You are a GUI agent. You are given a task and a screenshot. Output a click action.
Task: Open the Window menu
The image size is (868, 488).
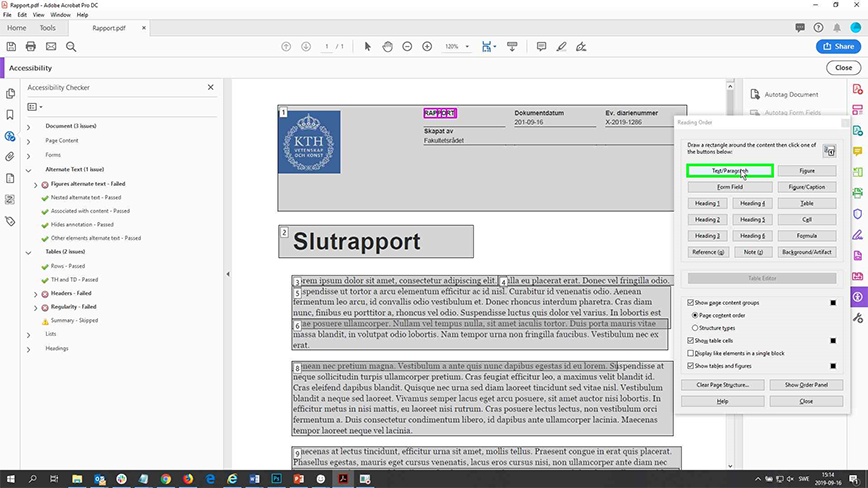(60, 15)
